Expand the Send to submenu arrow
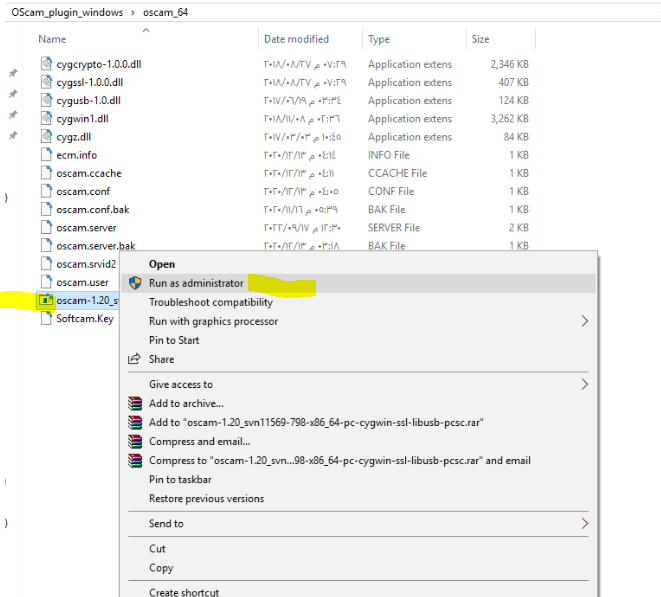This screenshot has width=661, height=597. pyautogui.click(x=585, y=523)
